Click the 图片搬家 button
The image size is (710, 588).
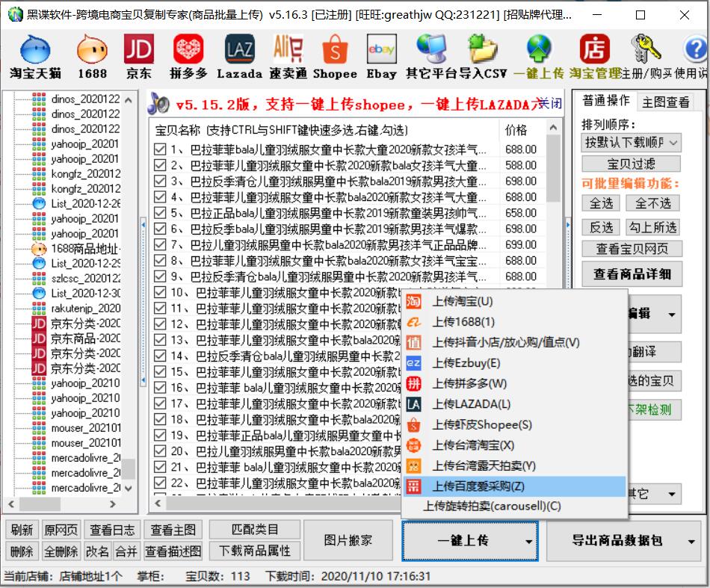point(348,540)
